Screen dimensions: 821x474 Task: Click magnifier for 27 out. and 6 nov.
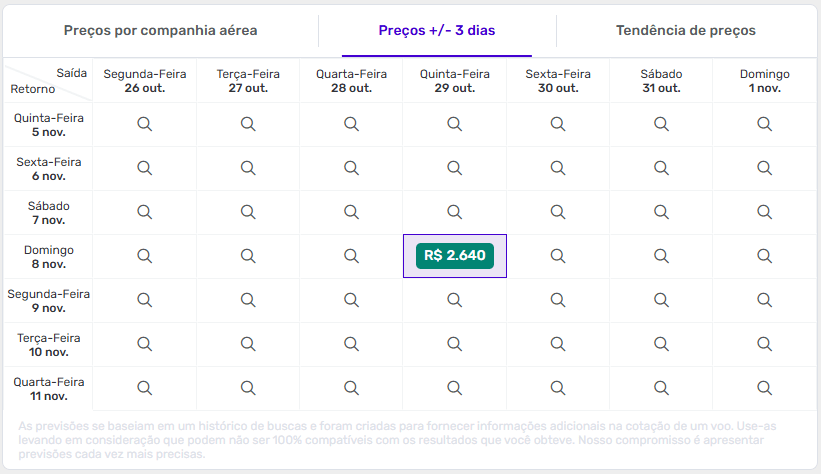(248, 168)
